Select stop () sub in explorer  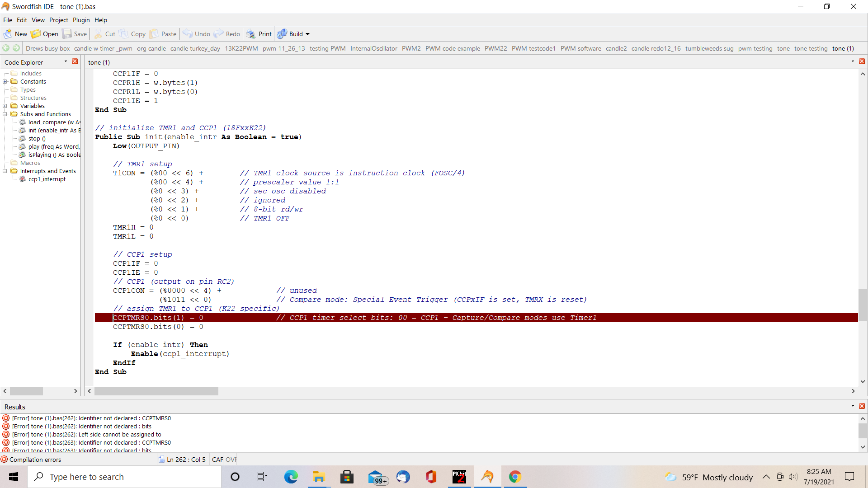click(37, 139)
